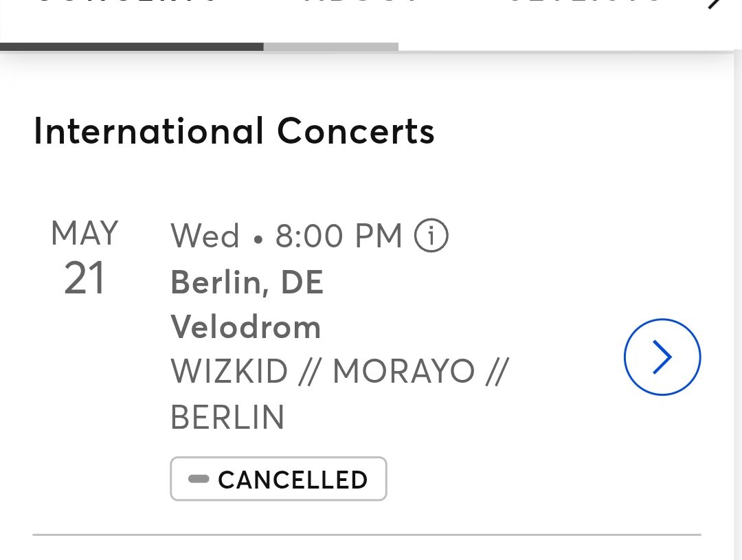Screen dimensions: 742x560
Task: Click the 8:00 PM show time
Action: tap(338, 237)
